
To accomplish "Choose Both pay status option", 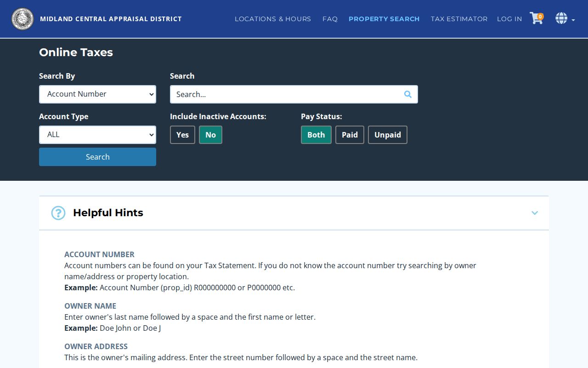I will pos(316,135).
